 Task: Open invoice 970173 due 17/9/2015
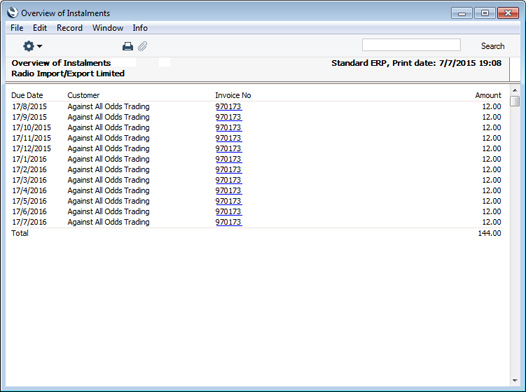click(x=228, y=117)
